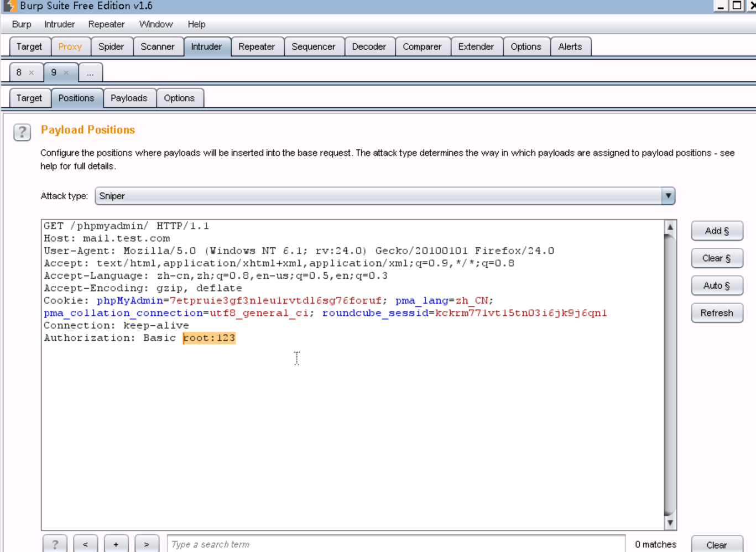Close Intruder attack tab 9

tap(66, 72)
